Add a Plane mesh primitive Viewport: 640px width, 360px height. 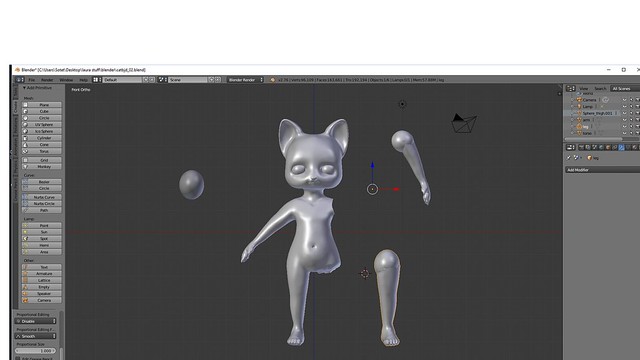[x=42, y=105]
